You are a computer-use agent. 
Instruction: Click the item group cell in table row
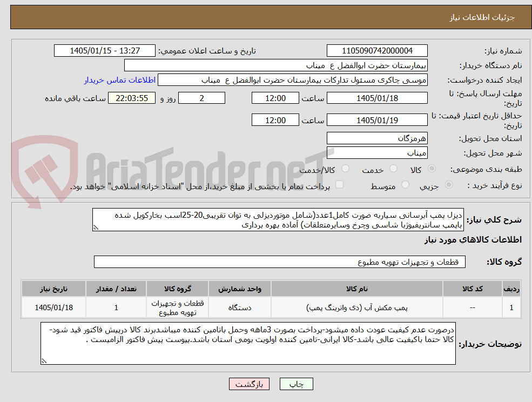(x=178, y=307)
